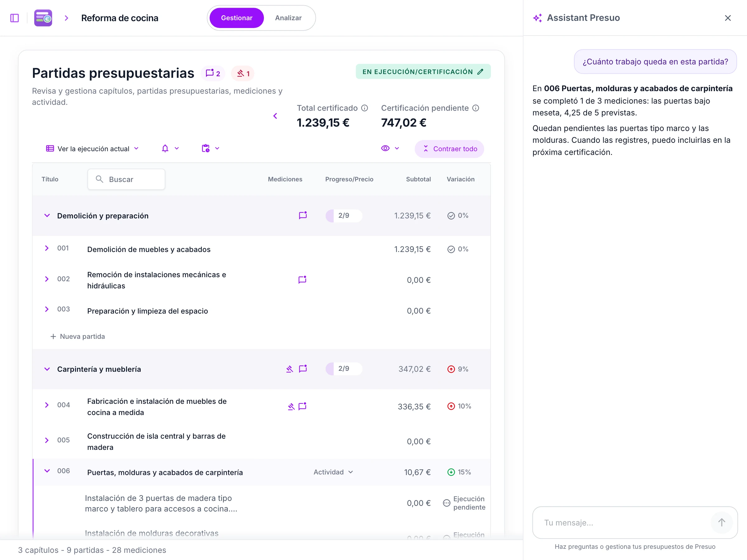The image size is (747, 560).
Task: Collapse totals with the left arrow
Action: (275, 116)
